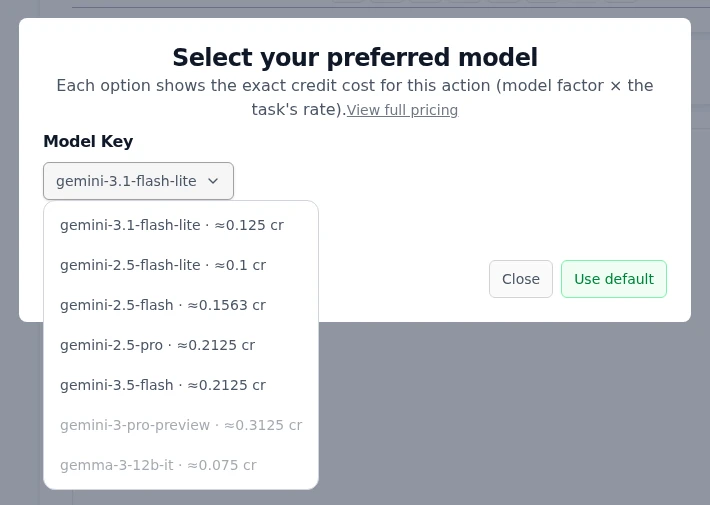Click the empty dialog area right of Model Key
710x505 pixels.
tap(453, 181)
